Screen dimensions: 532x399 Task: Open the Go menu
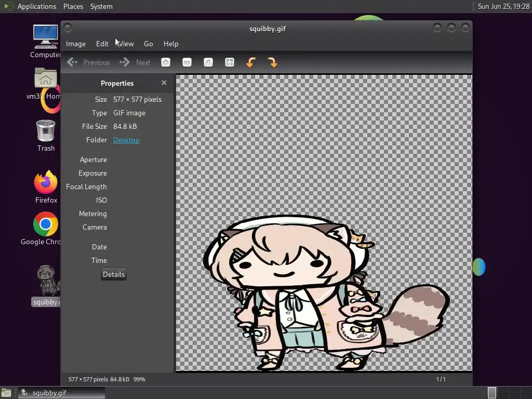click(148, 44)
